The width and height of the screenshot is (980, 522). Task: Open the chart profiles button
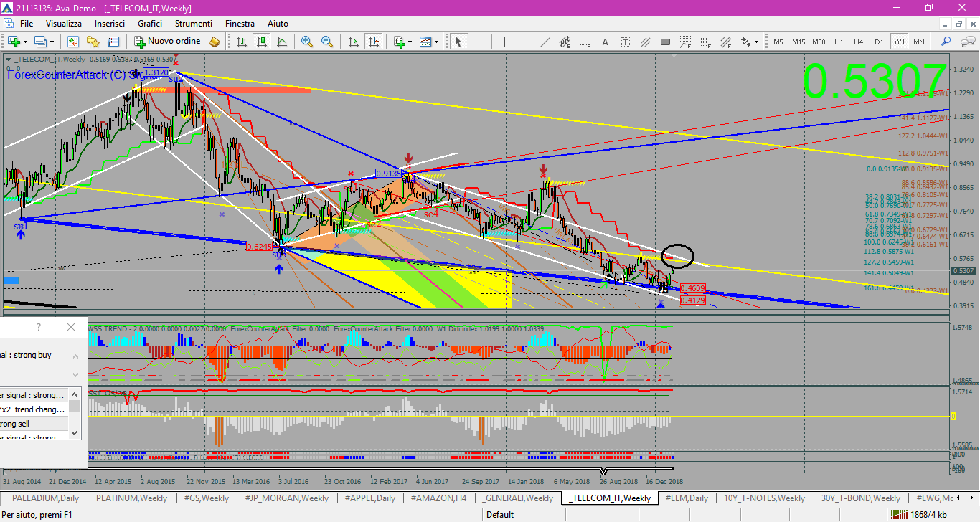click(x=41, y=42)
